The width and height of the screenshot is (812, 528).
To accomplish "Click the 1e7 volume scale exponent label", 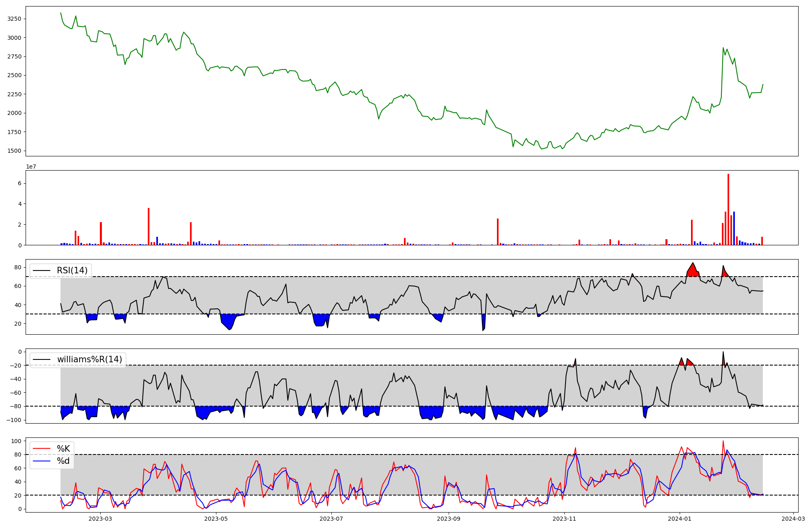I will coord(31,167).
